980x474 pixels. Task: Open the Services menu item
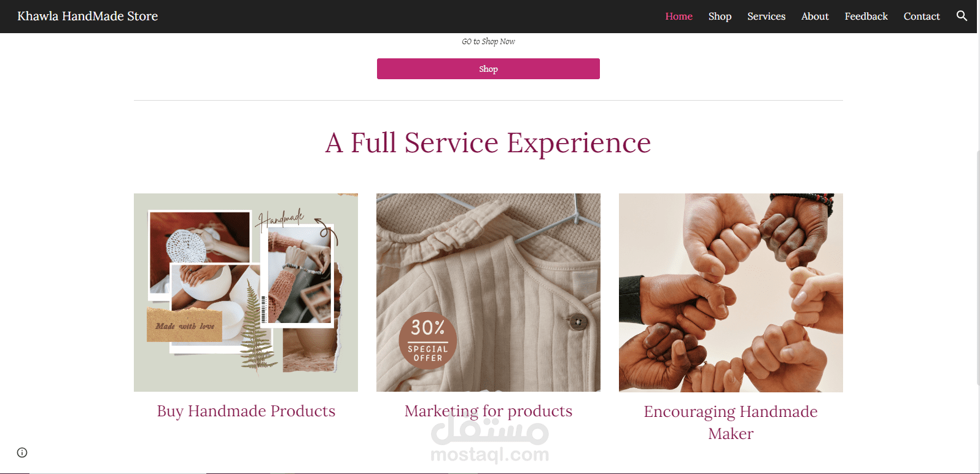(766, 17)
